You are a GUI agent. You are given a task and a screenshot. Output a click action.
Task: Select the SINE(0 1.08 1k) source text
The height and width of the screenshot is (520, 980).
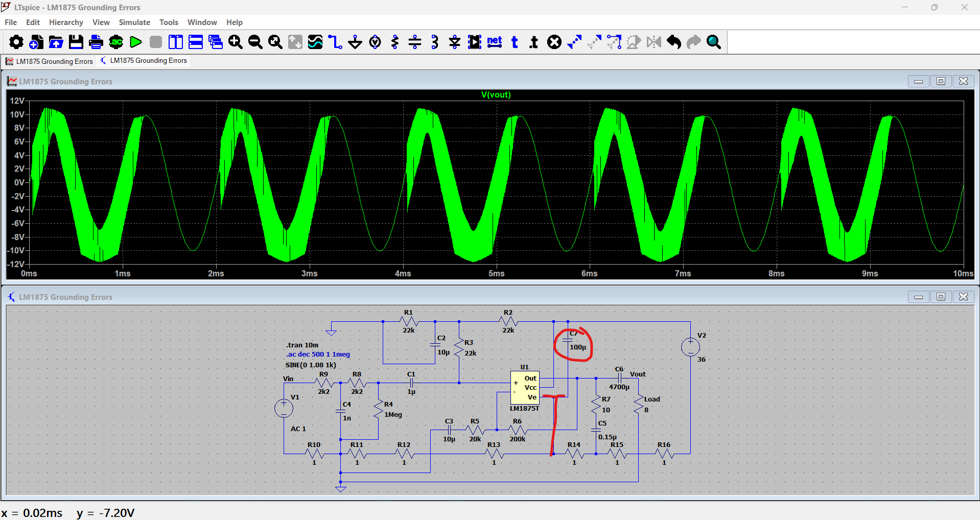pyautogui.click(x=311, y=365)
